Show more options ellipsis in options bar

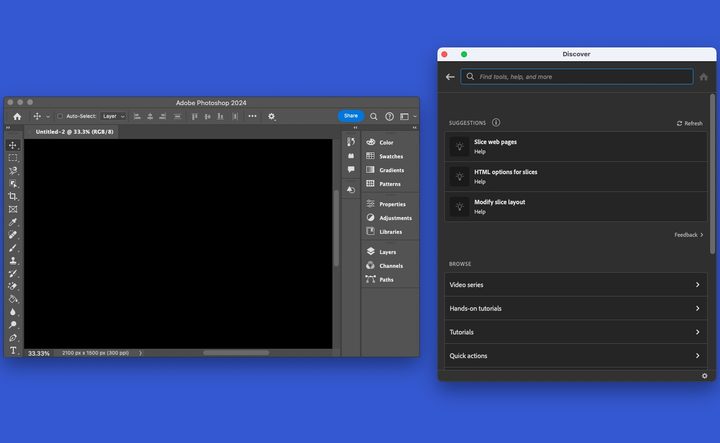(x=253, y=116)
